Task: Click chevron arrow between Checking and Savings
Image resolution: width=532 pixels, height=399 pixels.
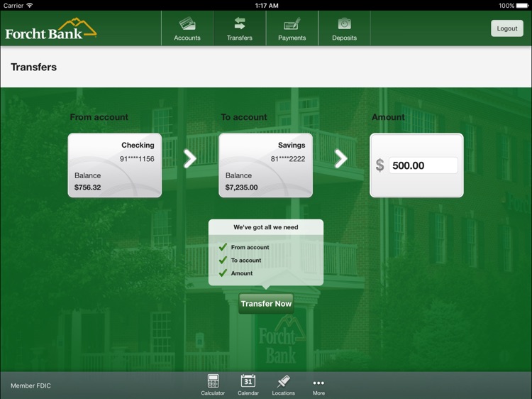Action: [190, 158]
